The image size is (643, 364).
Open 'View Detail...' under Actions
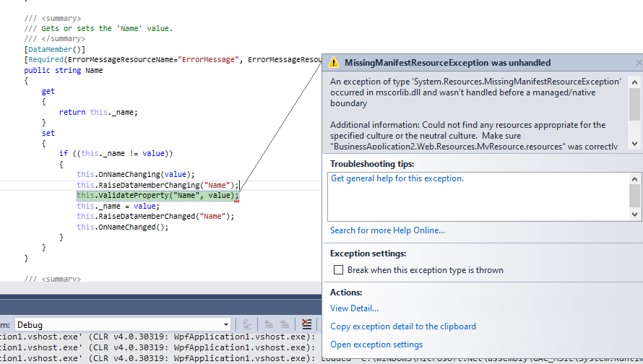[x=354, y=308]
